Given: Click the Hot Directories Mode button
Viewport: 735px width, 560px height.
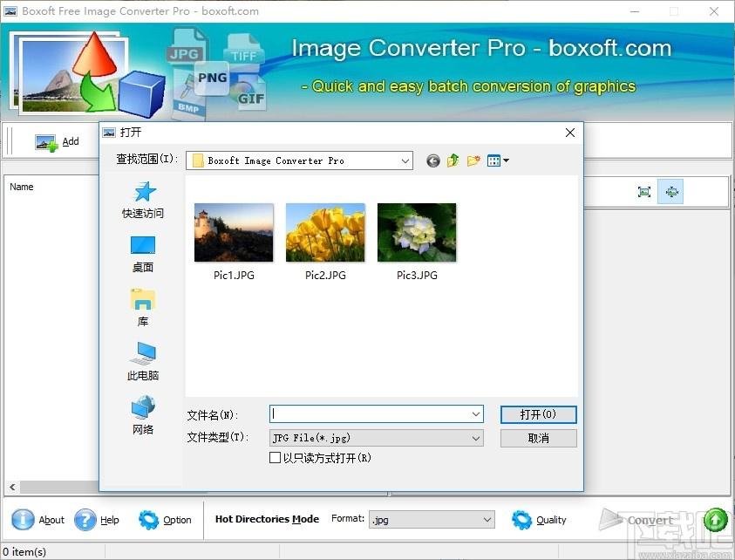Looking at the screenshot, I should click(x=267, y=519).
